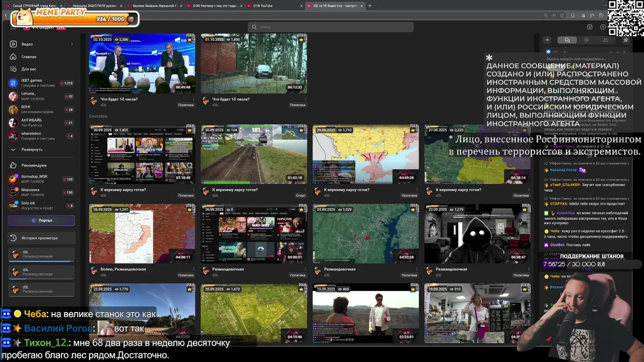Open title Что будет 10 числа? of 06:49:48 video
644x362 pixels.
(119, 99)
